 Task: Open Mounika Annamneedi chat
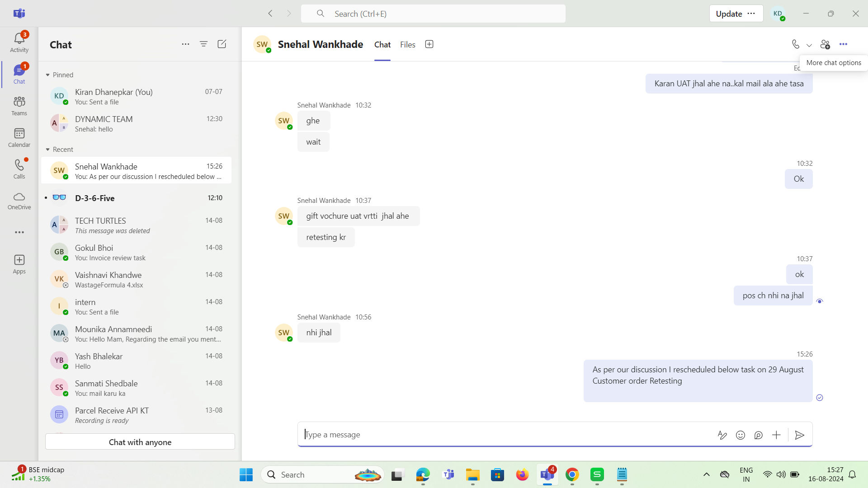click(136, 333)
